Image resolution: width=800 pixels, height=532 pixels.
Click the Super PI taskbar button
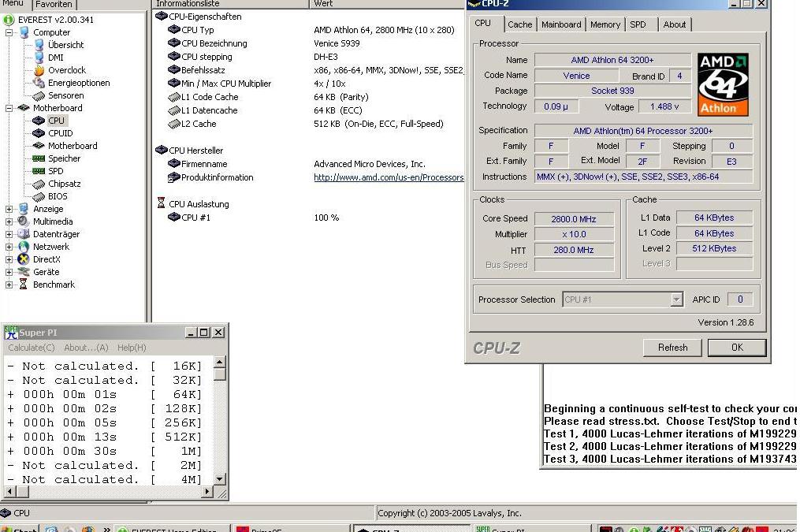(532, 529)
